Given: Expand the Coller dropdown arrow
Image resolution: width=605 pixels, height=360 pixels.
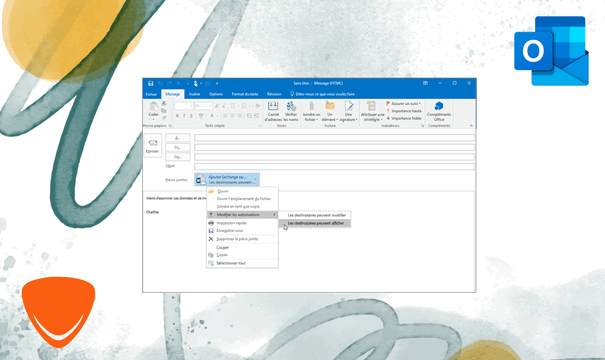Looking at the screenshot, I should 154,119.
